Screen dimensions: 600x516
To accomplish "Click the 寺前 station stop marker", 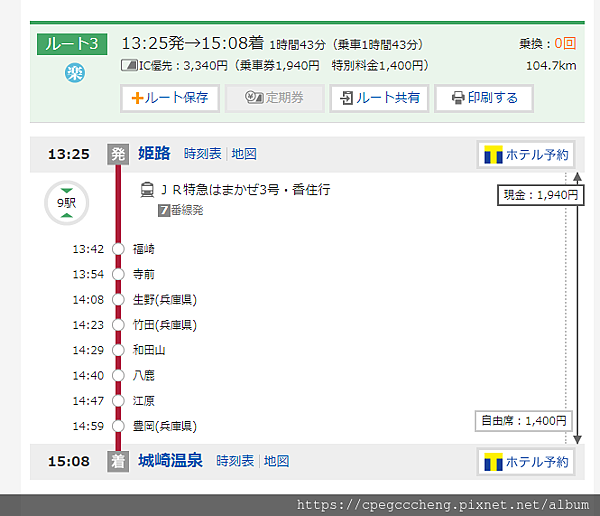I will point(118,274).
